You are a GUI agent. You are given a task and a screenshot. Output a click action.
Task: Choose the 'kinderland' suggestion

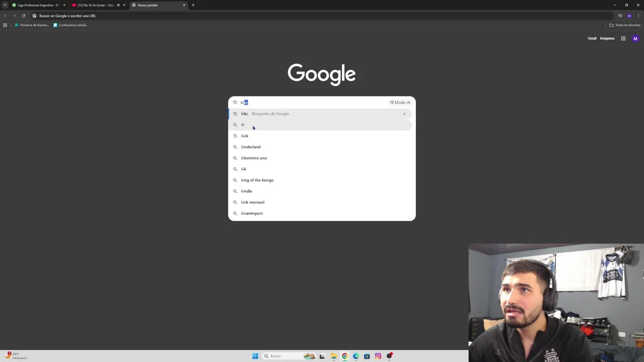[x=320, y=147]
